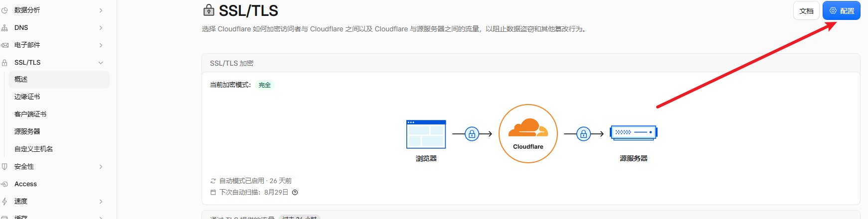Expand the 电子邮件 chevron

click(x=101, y=45)
